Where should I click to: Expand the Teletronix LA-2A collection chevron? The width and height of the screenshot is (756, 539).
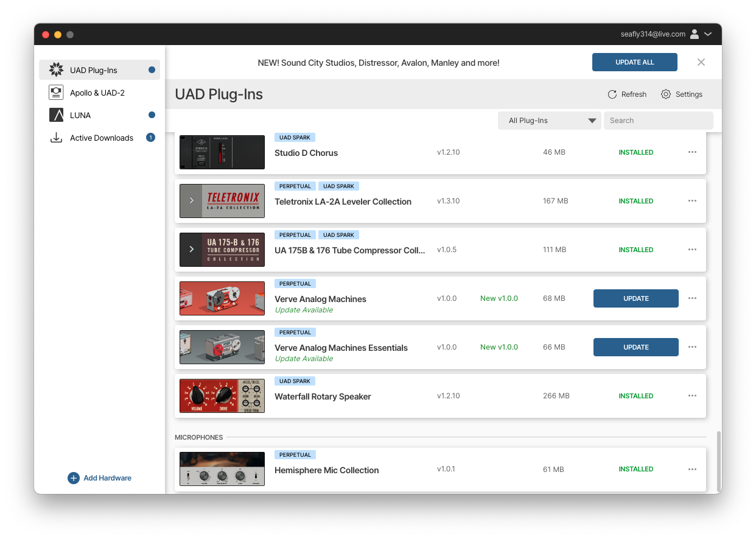191,201
